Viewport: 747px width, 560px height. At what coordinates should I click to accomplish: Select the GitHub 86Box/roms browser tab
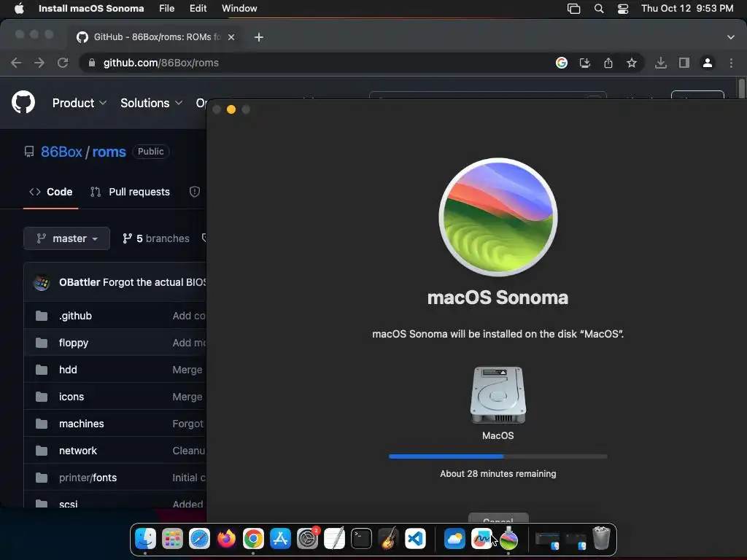click(x=157, y=37)
